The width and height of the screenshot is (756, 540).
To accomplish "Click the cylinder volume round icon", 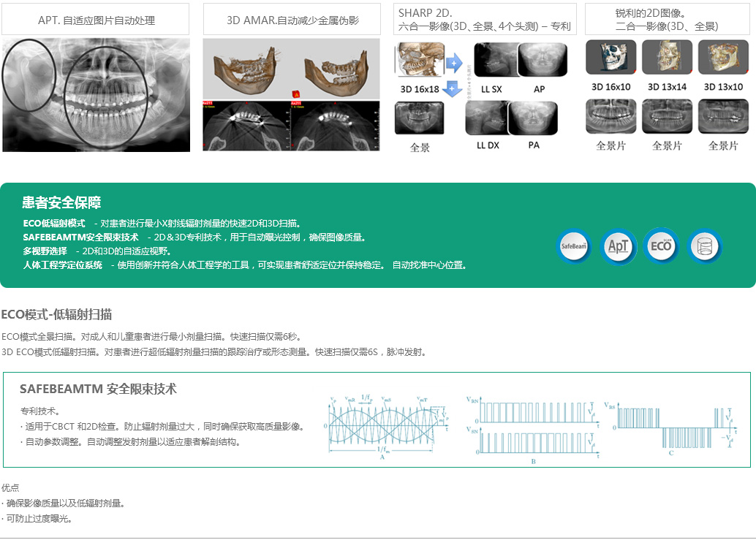I will click(x=704, y=246).
